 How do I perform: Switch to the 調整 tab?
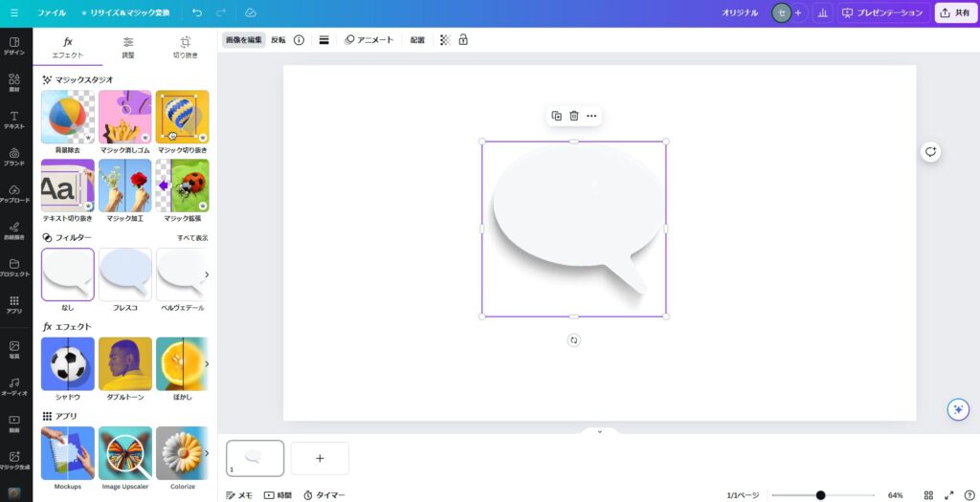coord(128,47)
